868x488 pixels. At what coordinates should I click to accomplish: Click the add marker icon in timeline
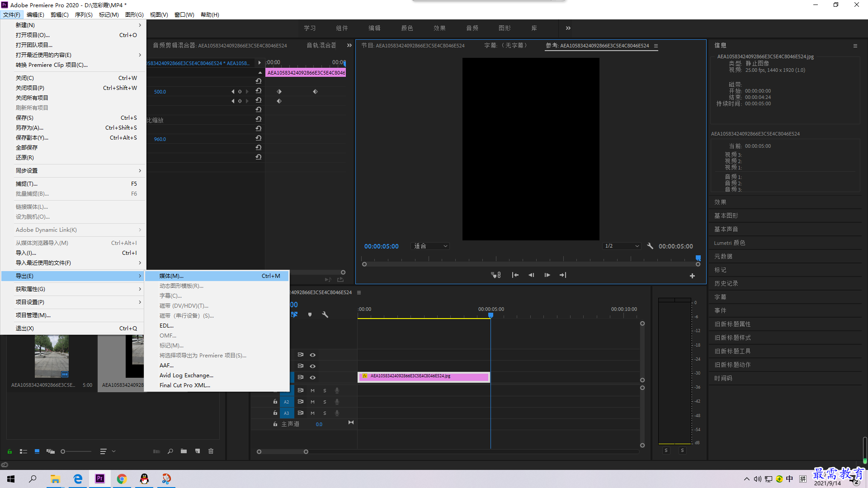coord(310,314)
